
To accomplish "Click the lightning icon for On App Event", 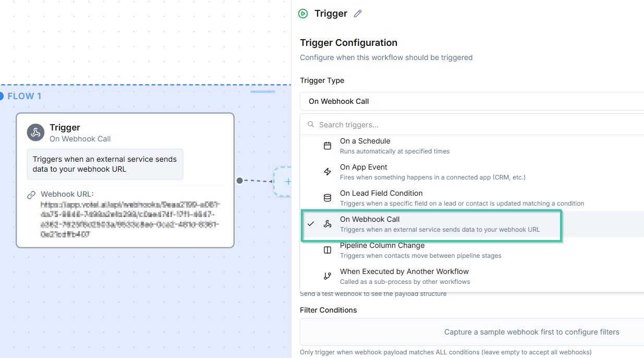I will (327, 171).
